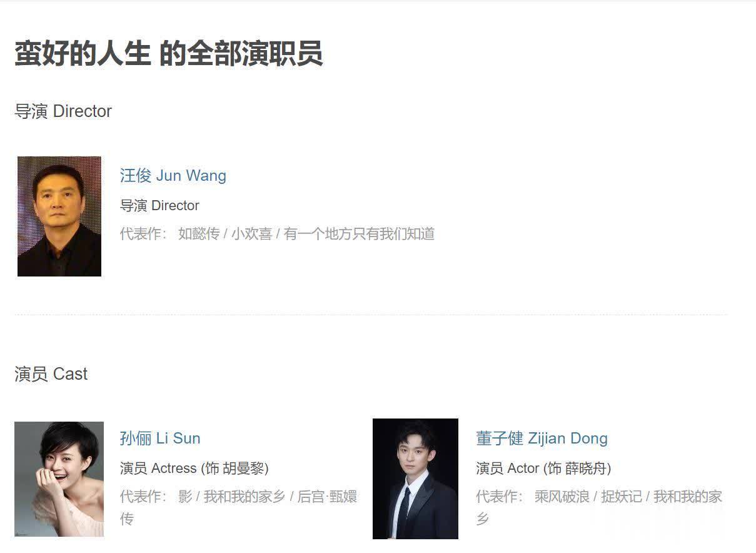Viewport: 756px width, 553px height.
Task: Click 如懿传 in Jun Wang's works
Action: [199, 234]
